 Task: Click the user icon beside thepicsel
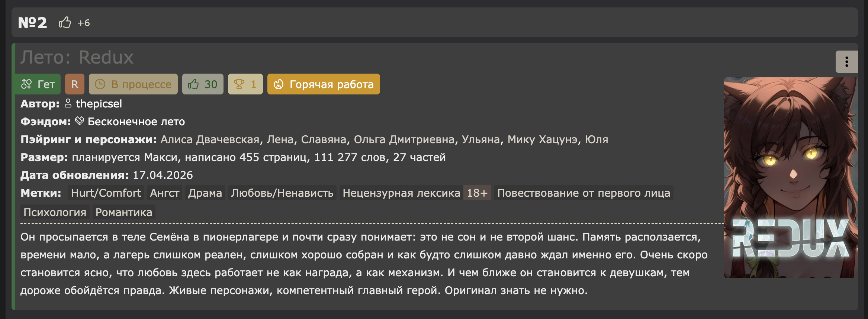(x=68, y=103)
